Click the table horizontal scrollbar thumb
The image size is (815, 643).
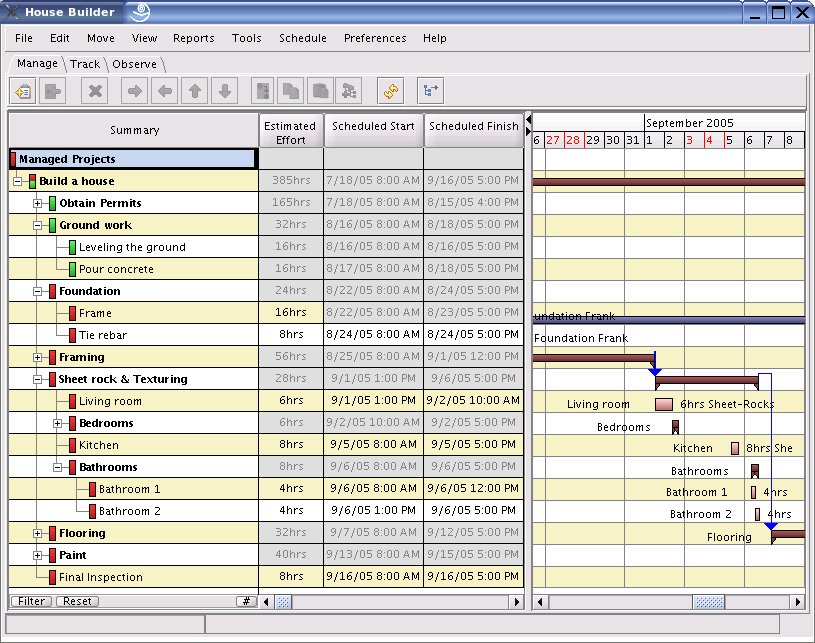[x=283, y=602]
